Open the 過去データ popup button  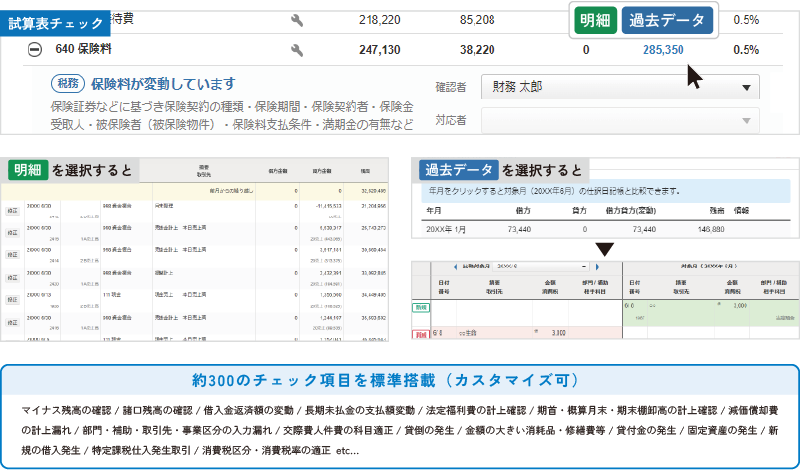click(x=668, y=21)
